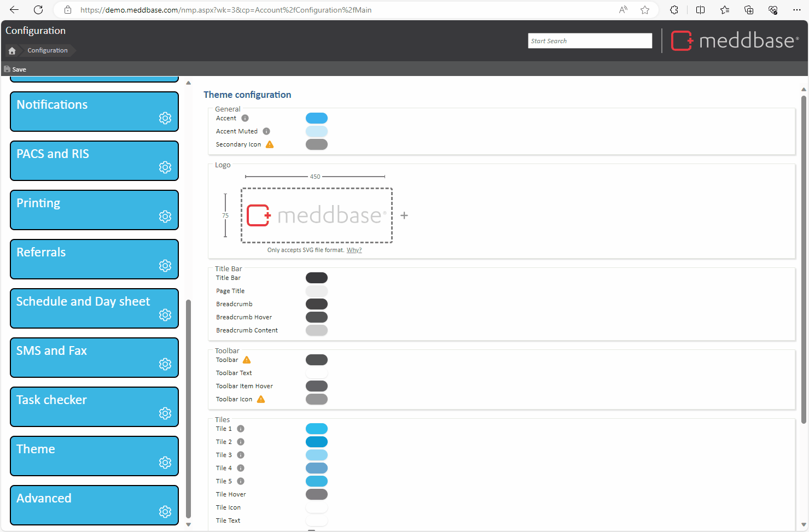
Task: Click the warning icon beside Toolbar Icon
Action: [x=261, y=400]
